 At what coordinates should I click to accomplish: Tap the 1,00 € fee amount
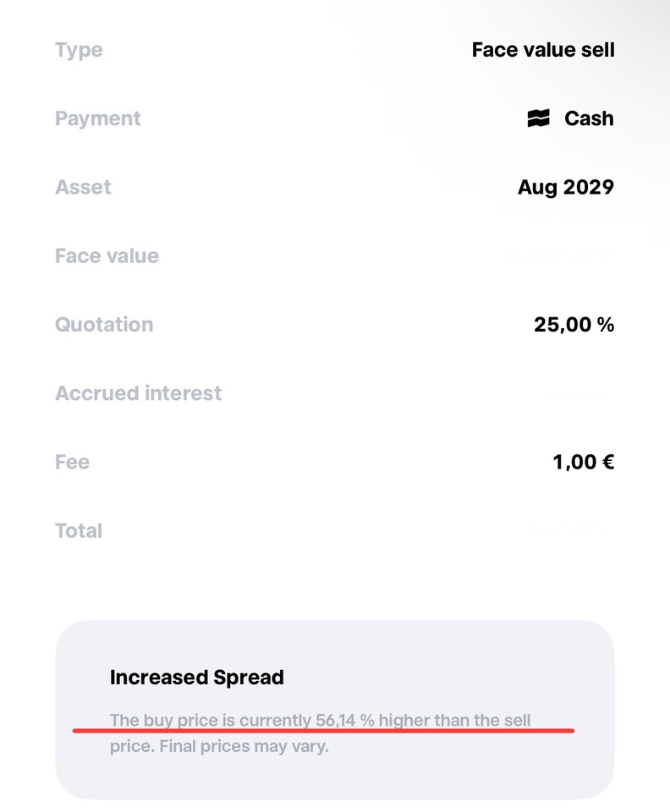point(584,462)
